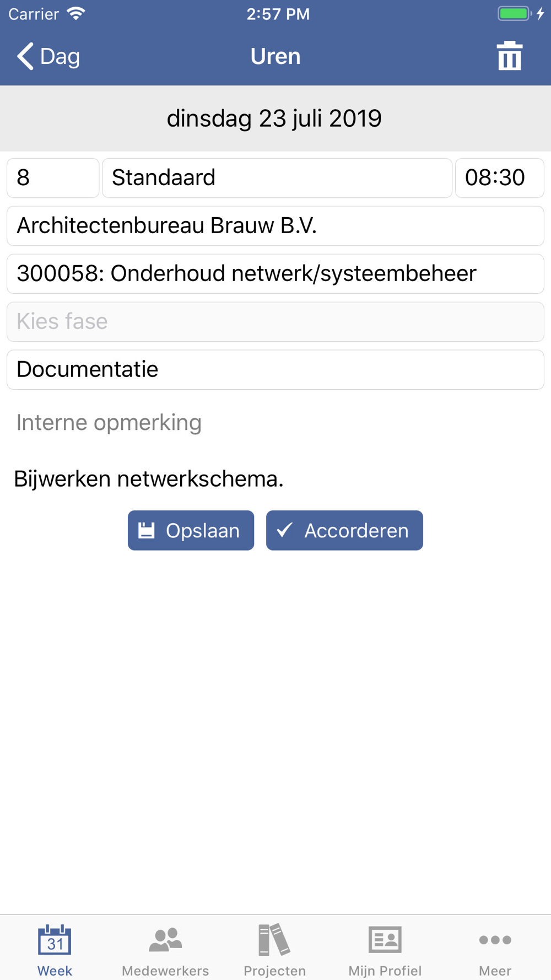
Task: Open the Week calendar tab
Action: coord(55,949)
